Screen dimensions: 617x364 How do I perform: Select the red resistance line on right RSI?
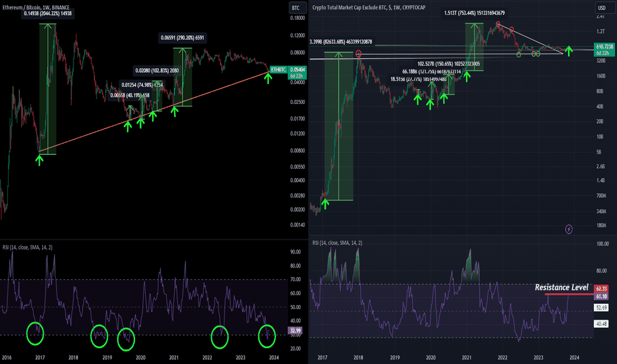569,294
